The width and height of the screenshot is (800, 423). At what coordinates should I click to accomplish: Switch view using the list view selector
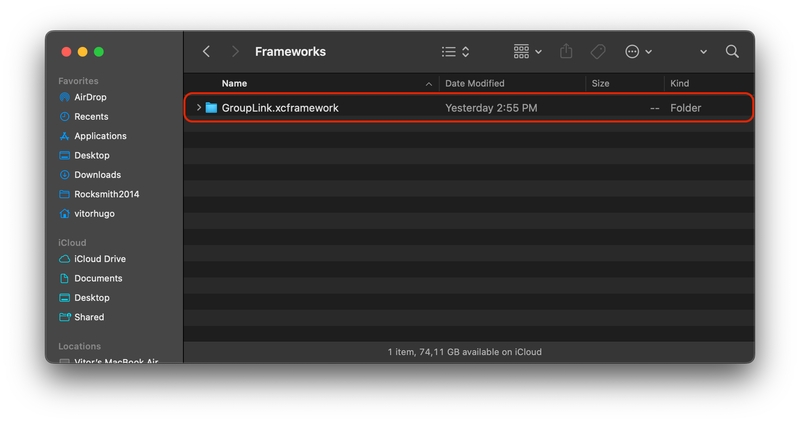[x=455, y=52]
